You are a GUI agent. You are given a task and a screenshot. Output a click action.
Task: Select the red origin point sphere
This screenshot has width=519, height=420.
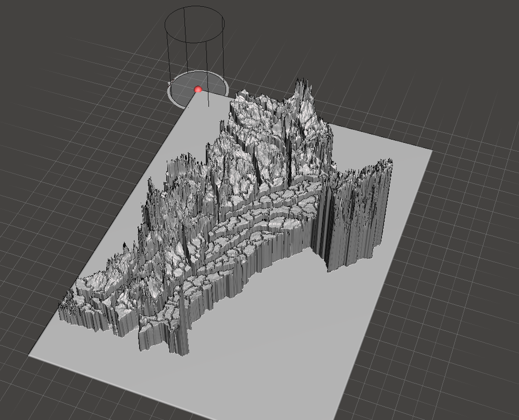pyautogui.click(x=198, y=89)
